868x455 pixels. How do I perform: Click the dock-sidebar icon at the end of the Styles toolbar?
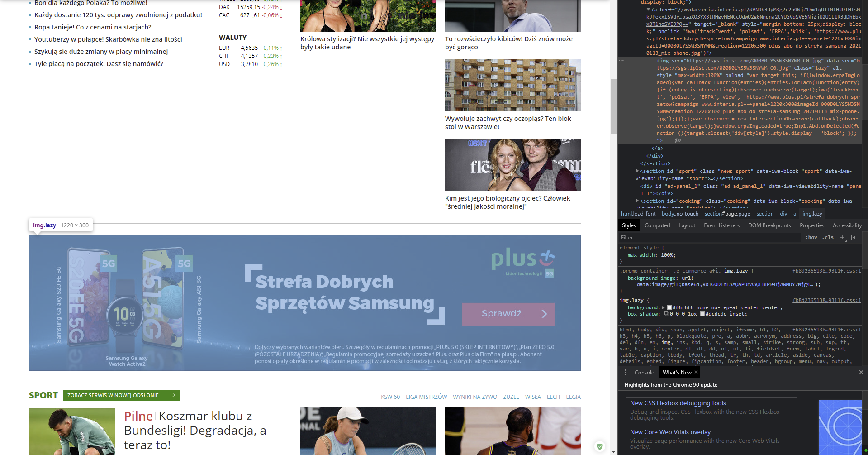pyautogui.click(x=854, y=237)
